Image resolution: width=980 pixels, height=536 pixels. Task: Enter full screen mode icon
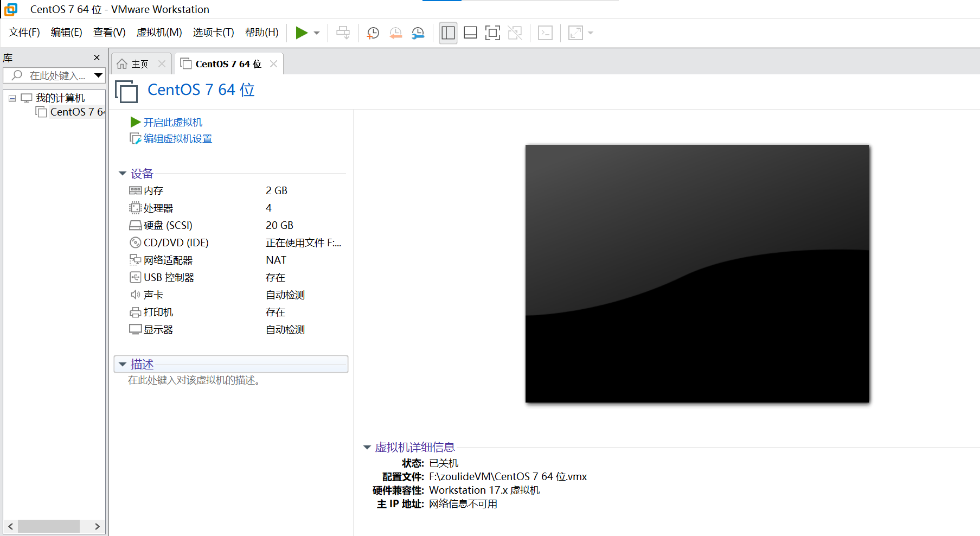pyautogui.click(x=492, y=33)
